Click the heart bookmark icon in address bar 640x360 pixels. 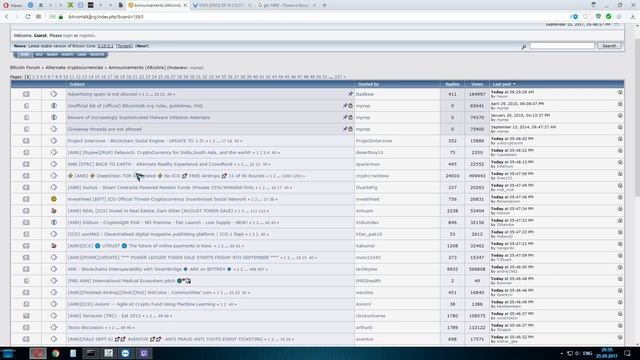click(x=586, y=17)
